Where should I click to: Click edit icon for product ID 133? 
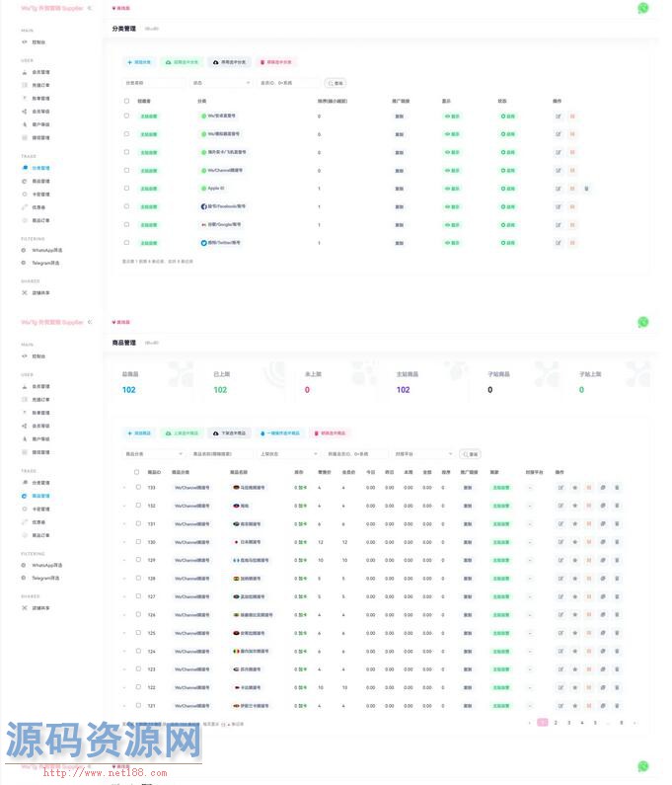coord(560,487)
